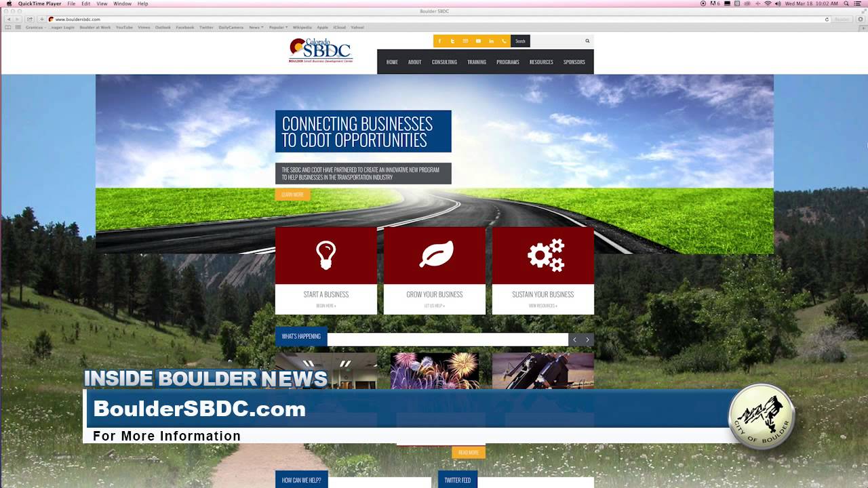
Task: Click the Let Us Help link
Action: pos(435,306)
